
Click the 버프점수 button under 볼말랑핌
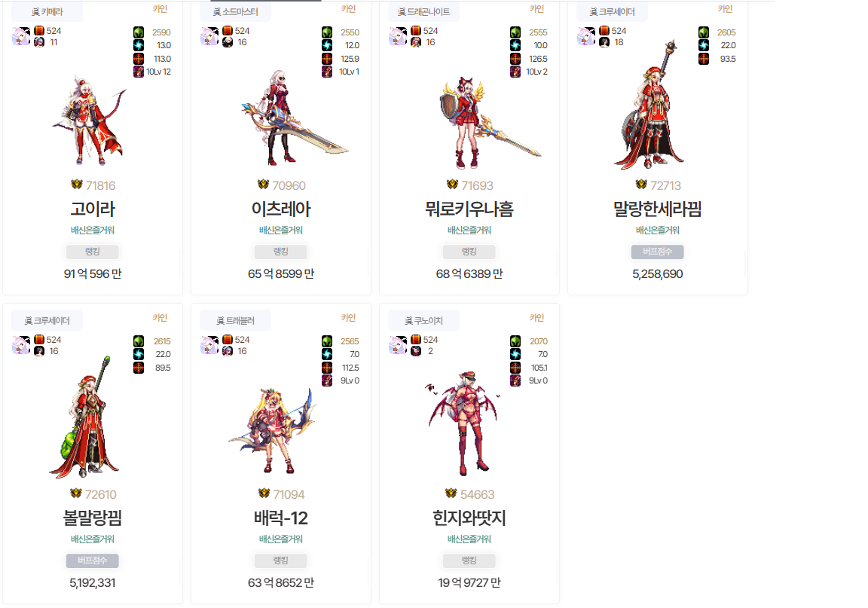point(93,561)
